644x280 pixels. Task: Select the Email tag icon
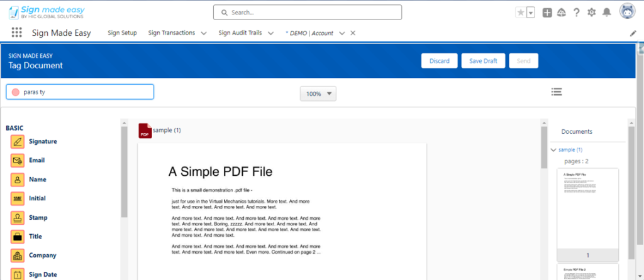coord(17,160)
